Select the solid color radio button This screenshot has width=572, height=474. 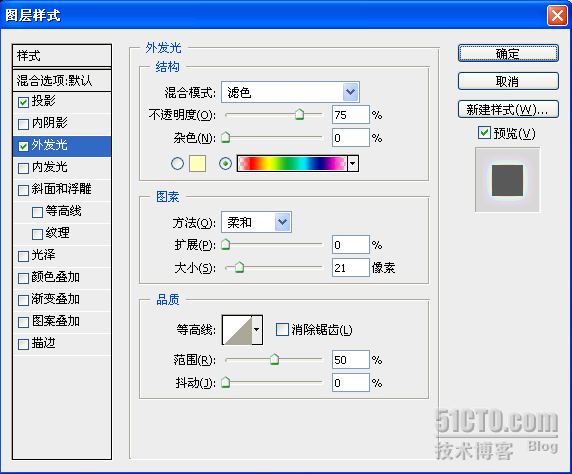[177, 163]
